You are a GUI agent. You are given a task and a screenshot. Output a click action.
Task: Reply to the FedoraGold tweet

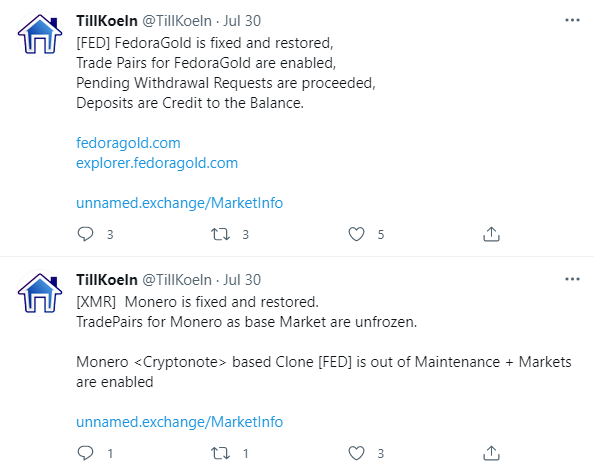[x=85, y=234]
